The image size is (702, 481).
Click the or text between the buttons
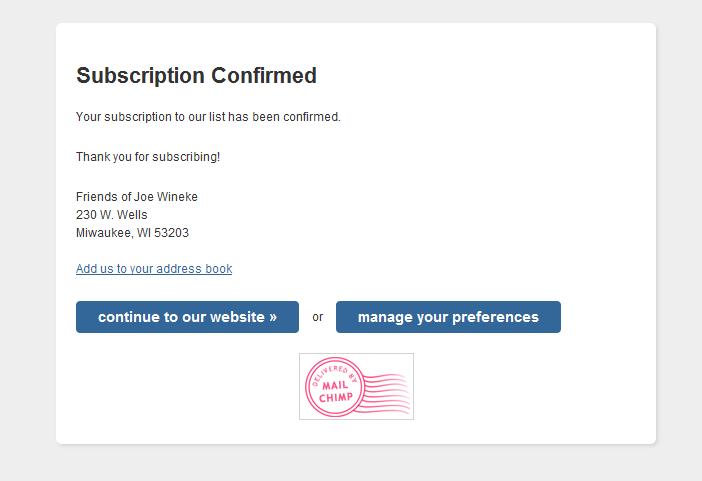click(317, 317)
